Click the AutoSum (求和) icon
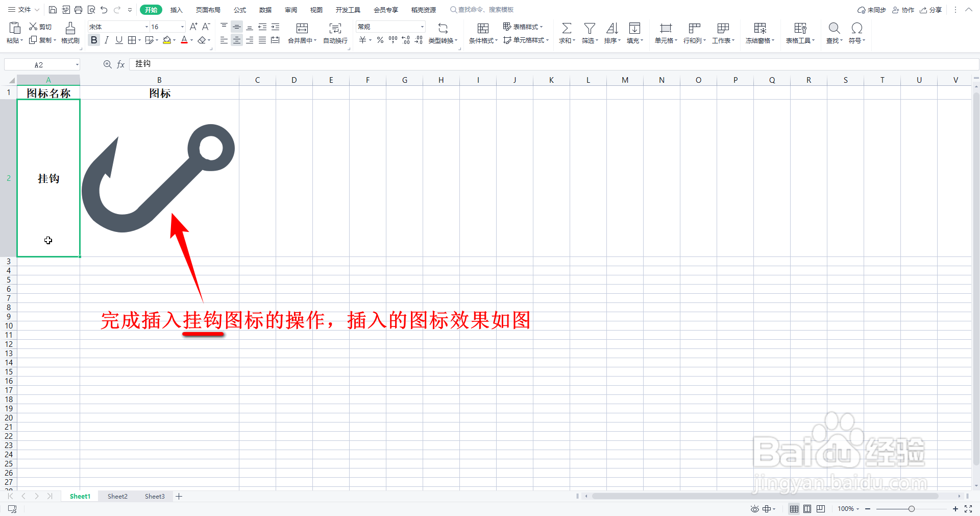Image resolution: width=980 pixels, height=516 pixels. point(566,33)
